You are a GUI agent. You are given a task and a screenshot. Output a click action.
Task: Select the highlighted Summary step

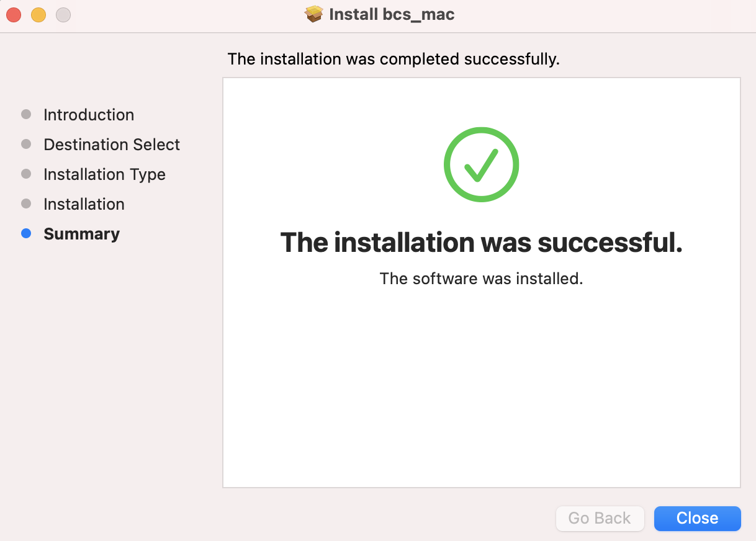coord(81,234)
